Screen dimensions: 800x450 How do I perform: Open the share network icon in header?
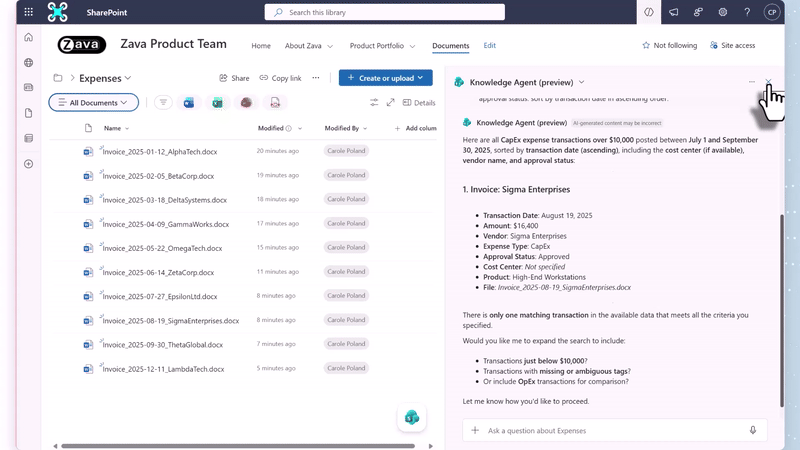tap(698, 12)
